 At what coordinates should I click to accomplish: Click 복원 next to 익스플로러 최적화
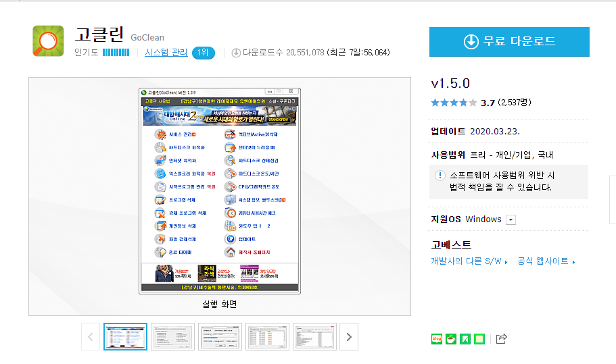tap(211, 174)
